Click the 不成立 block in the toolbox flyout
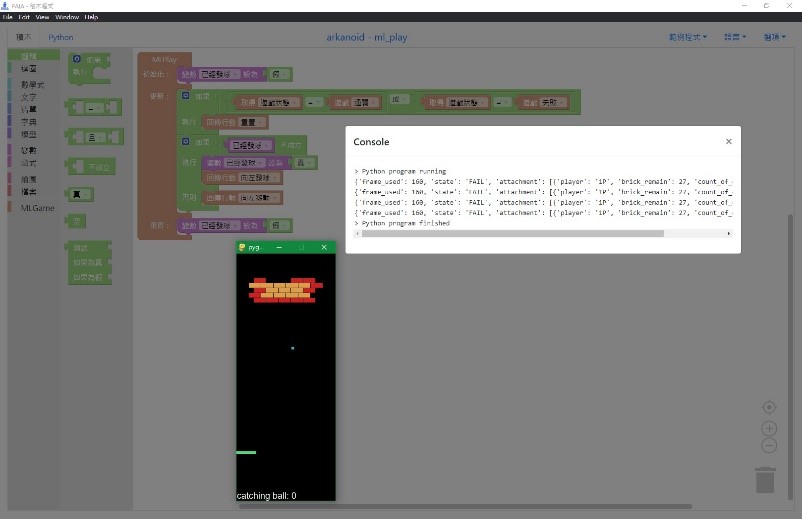The width and height of the screenshot is (802, 519). point(92,167)
